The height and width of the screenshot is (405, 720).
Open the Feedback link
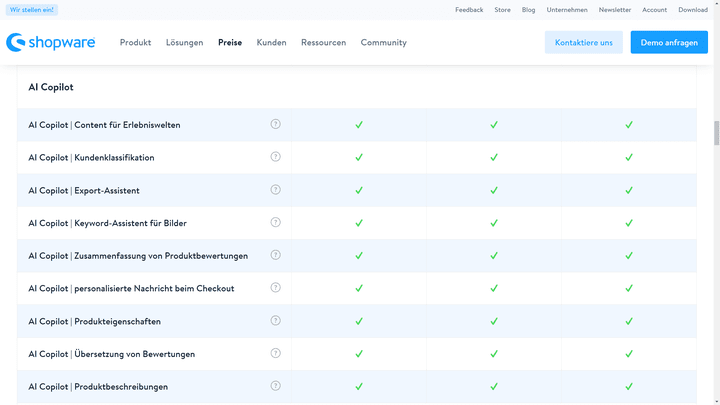(469, 10)
